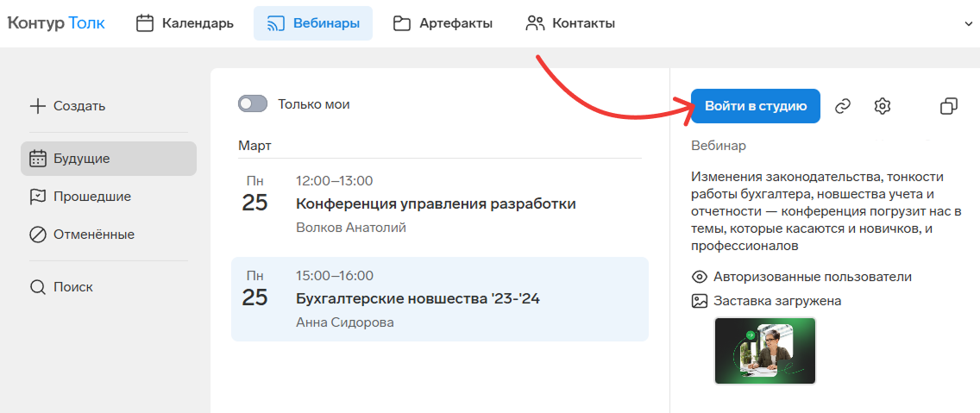Click the eye icon by Авторизованные пользователи

700,277
